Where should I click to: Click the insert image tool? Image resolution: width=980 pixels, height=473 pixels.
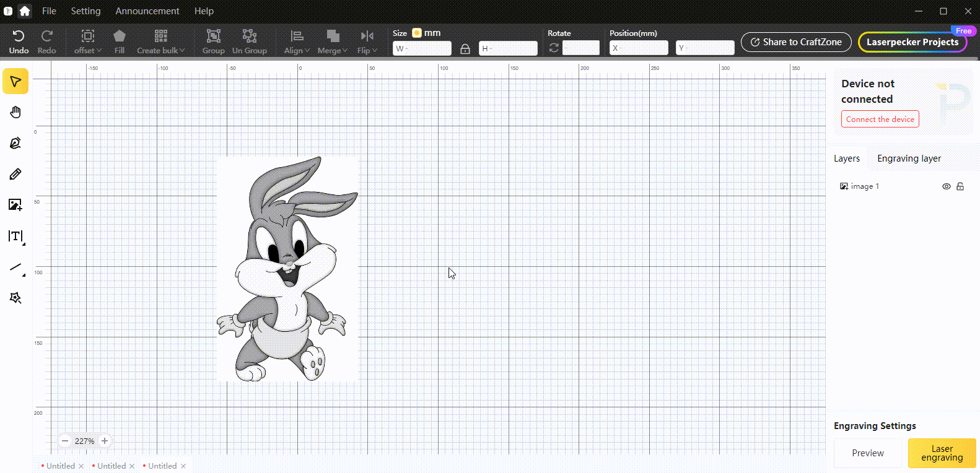[15, 205]
